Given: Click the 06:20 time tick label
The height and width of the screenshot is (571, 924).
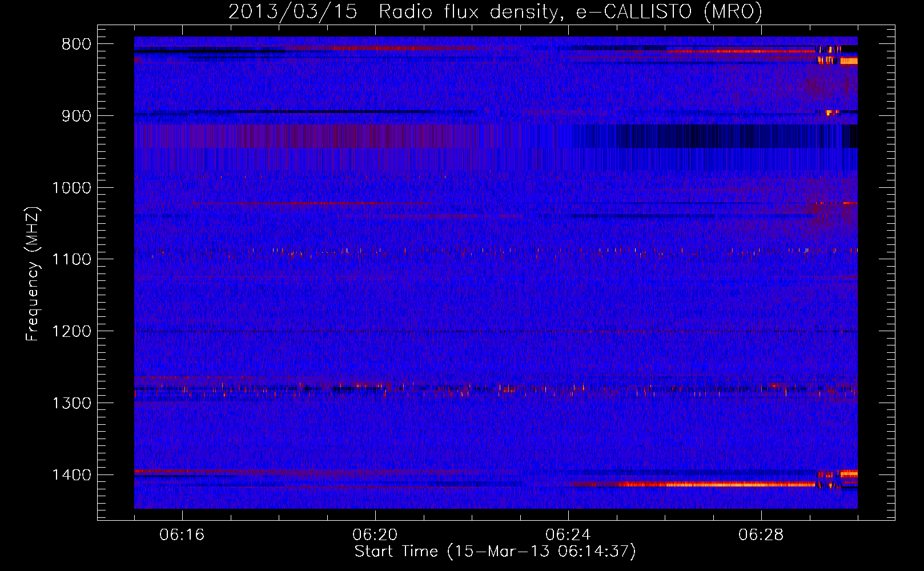Looking at the screenshot, I should [x=375, y=535].
